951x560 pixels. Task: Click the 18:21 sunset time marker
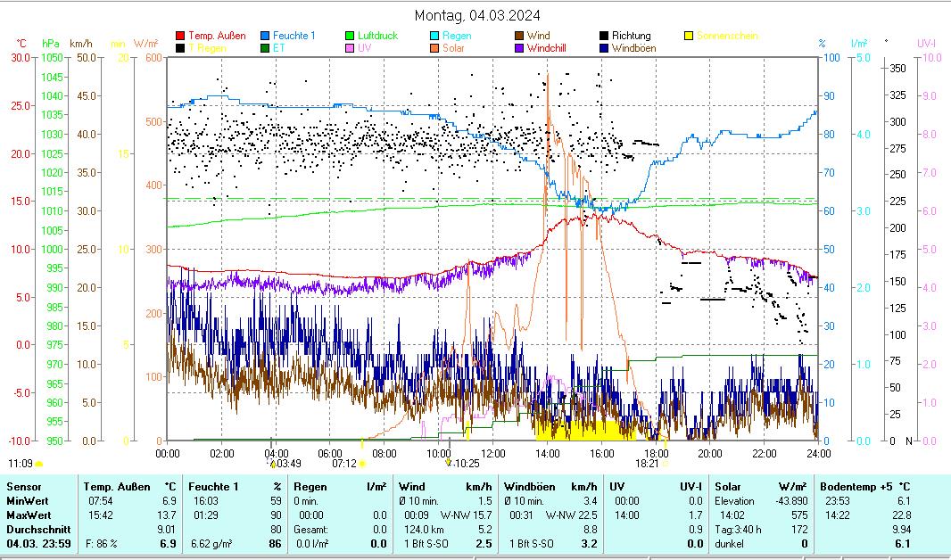coord(646,464)
